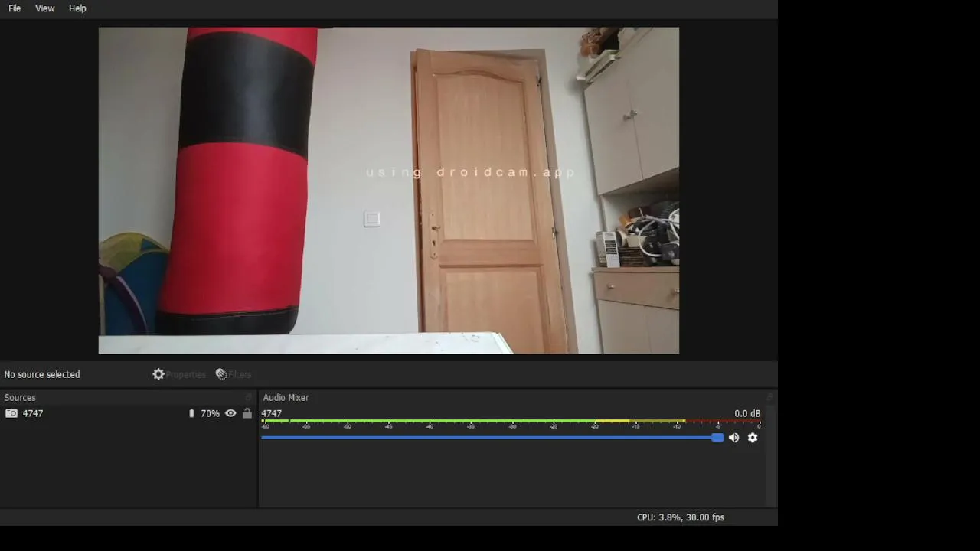Click the camera icon beside source 4747

pyautogui.click(x=11, y=413)
